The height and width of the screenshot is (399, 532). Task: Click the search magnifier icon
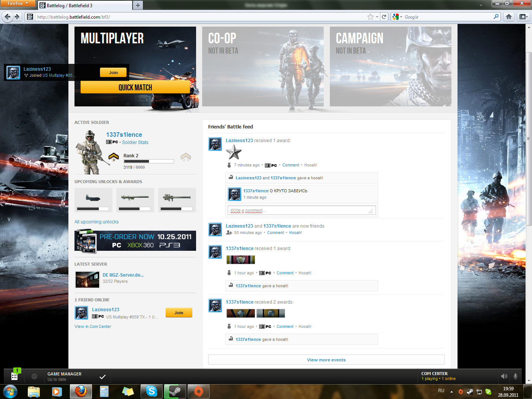click(496, 17)
